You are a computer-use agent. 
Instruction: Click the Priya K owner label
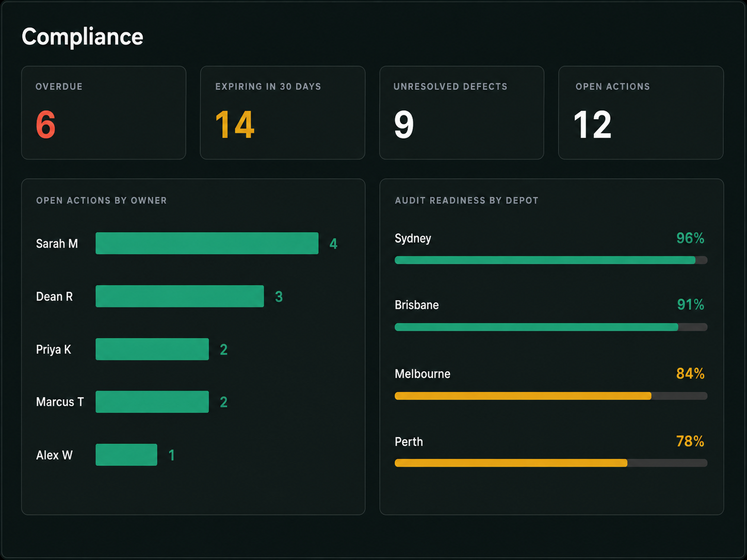click(x=53, y=350)
